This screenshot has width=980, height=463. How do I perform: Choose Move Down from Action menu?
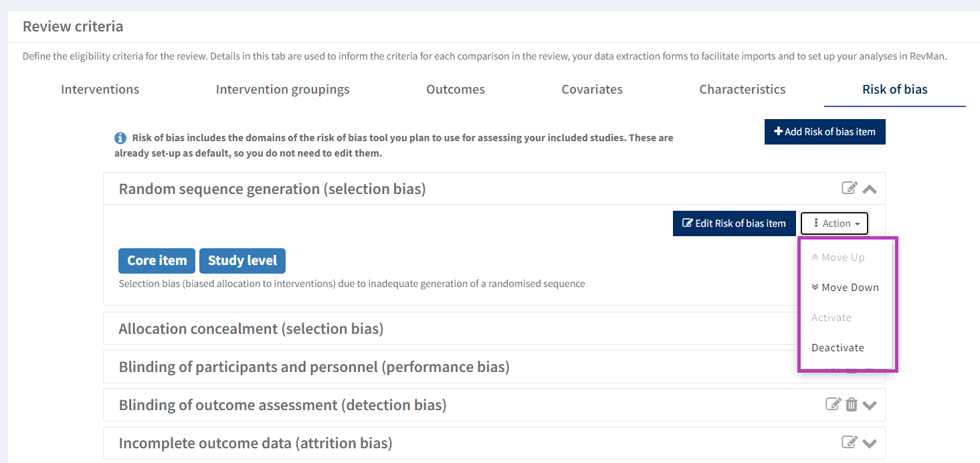(845, 288)
